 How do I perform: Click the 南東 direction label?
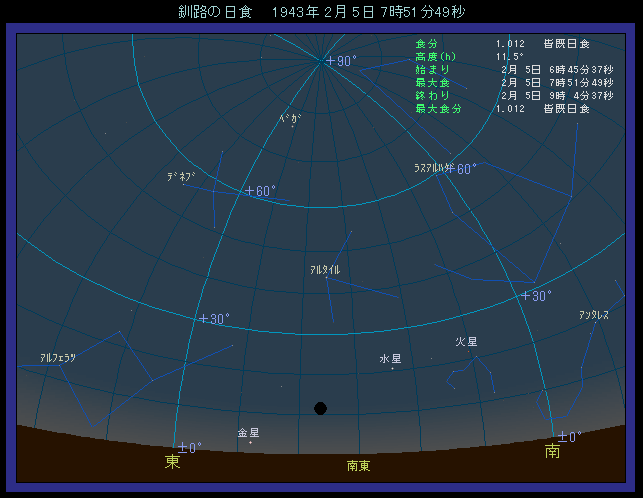coord(358,466)
